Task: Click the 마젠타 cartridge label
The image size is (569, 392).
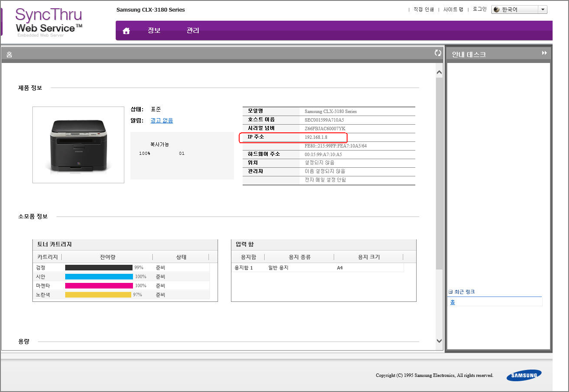Action: coord(43,286)
